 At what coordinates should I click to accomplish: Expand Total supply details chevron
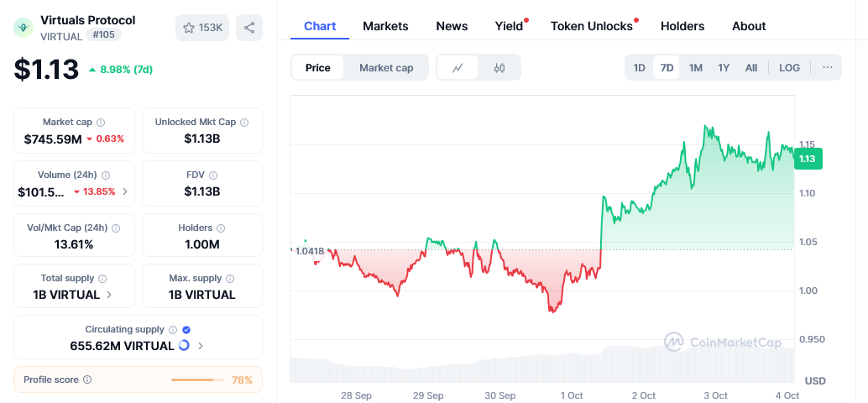109,295
